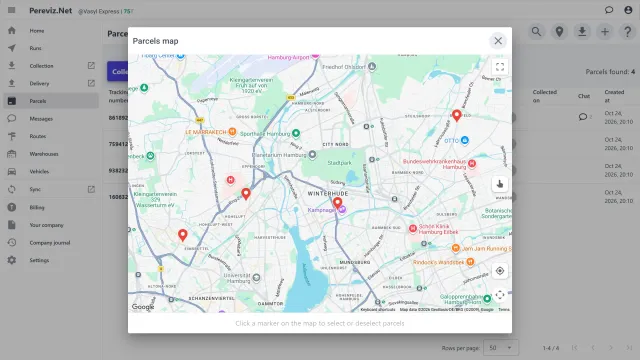
Task: Open Collection in new window icon
Action: click(x=91, y=65)
